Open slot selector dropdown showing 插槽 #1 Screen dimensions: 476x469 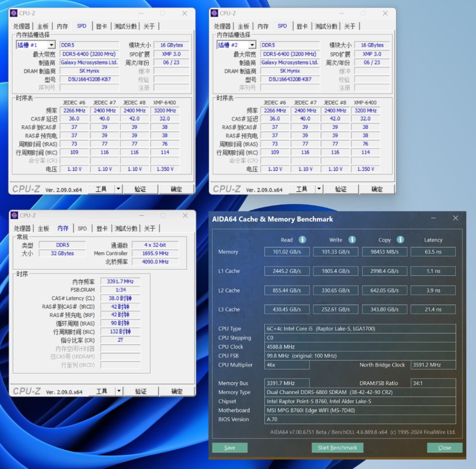(x=51, y=45)
